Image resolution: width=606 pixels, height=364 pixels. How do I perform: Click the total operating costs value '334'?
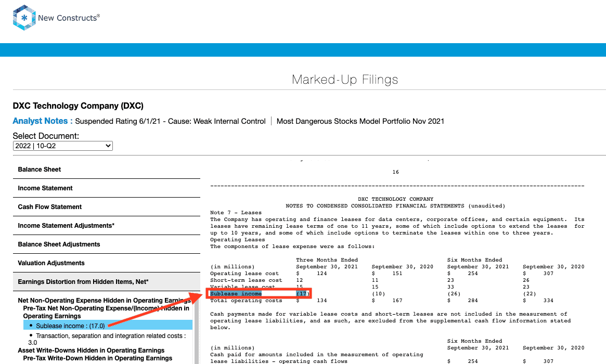point(548,300)
